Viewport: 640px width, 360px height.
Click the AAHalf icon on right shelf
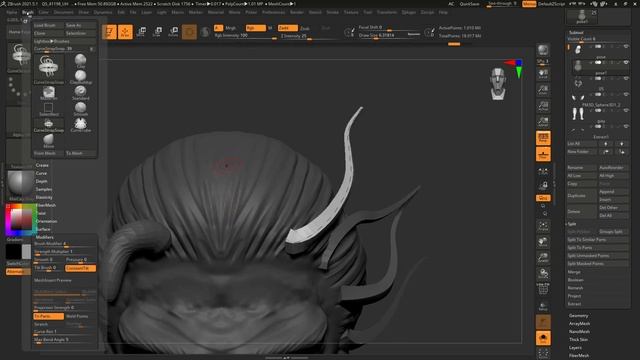(543, 122)
